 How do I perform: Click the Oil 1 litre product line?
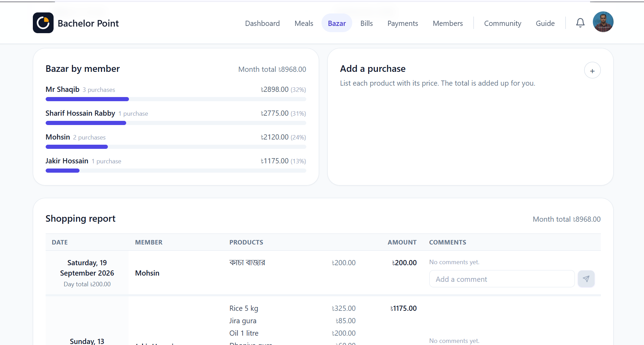click(x=244, y=333)
